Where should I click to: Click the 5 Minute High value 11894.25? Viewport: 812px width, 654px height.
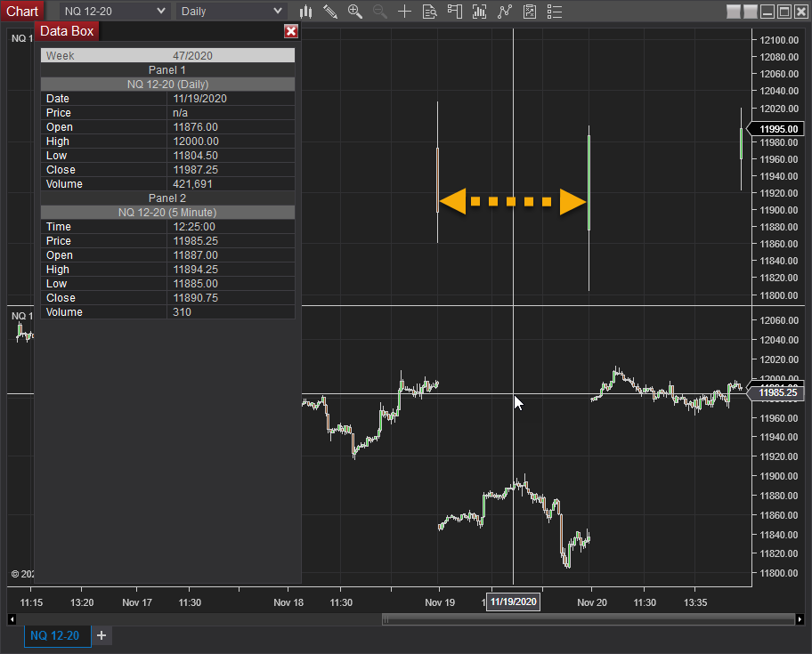[x=195, y=269]
